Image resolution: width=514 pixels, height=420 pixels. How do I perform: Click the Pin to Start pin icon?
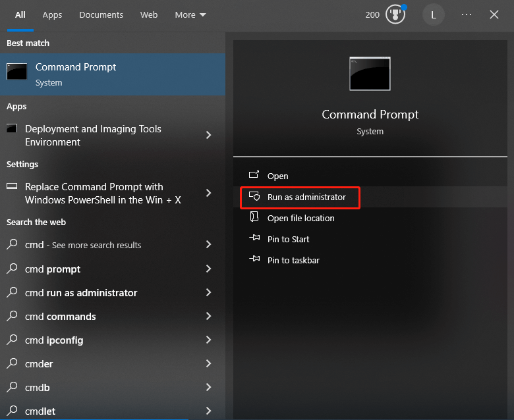click(254, 238)
